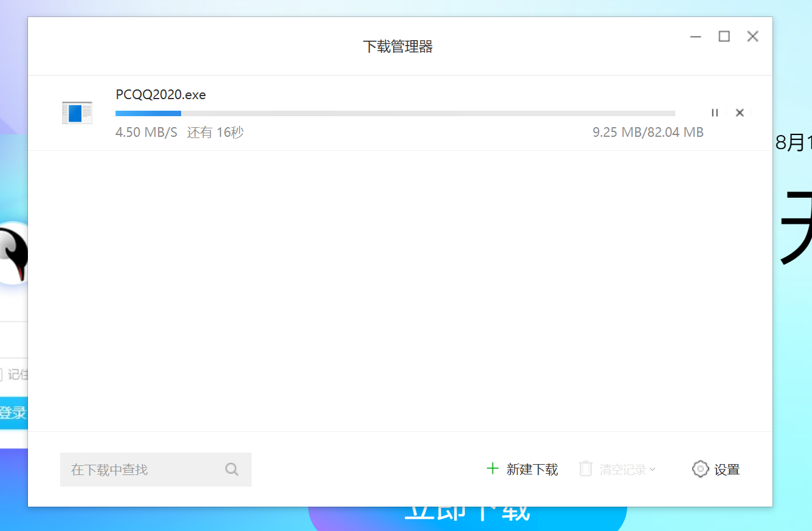The image size is (812, 531).
Task: Click the green plus new-download icon
Action: pyautogui.click(x=492, y=468)
